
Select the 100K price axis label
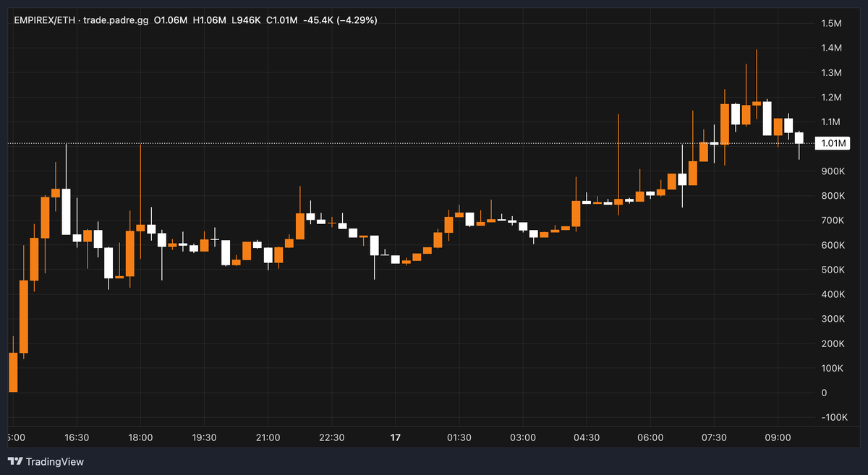(833, 369)
